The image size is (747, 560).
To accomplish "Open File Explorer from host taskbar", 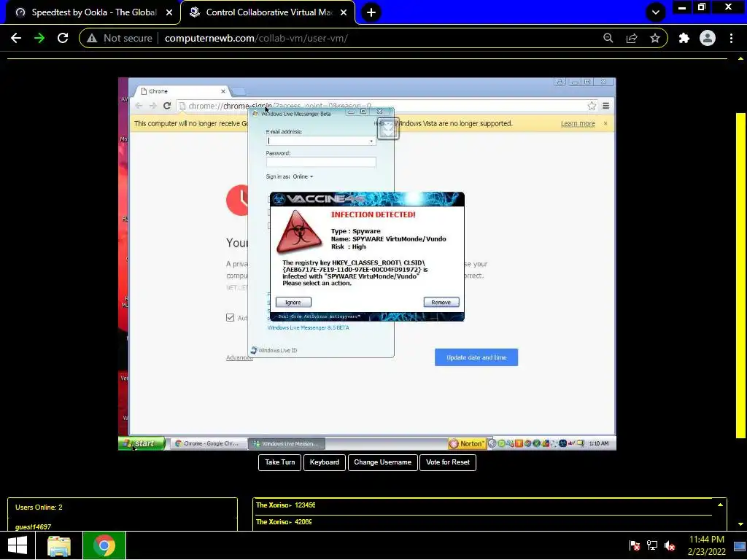I will tap(59, 545).
